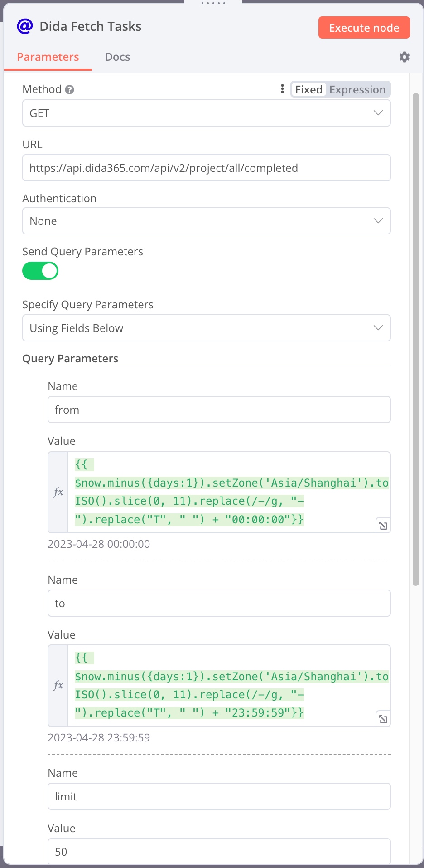The image size is (424, 868).
Task: Click the limit value field showing 50
Action: [x=219, y=851]
